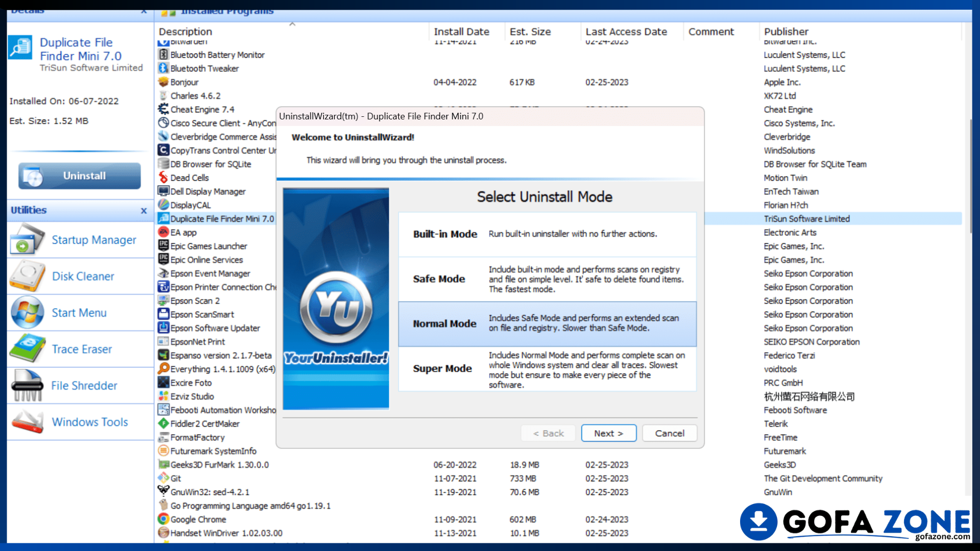The height and width of the screenshot is (551, 980).
Task: Click the Dead Cells program icon
Action: (163, 178)
